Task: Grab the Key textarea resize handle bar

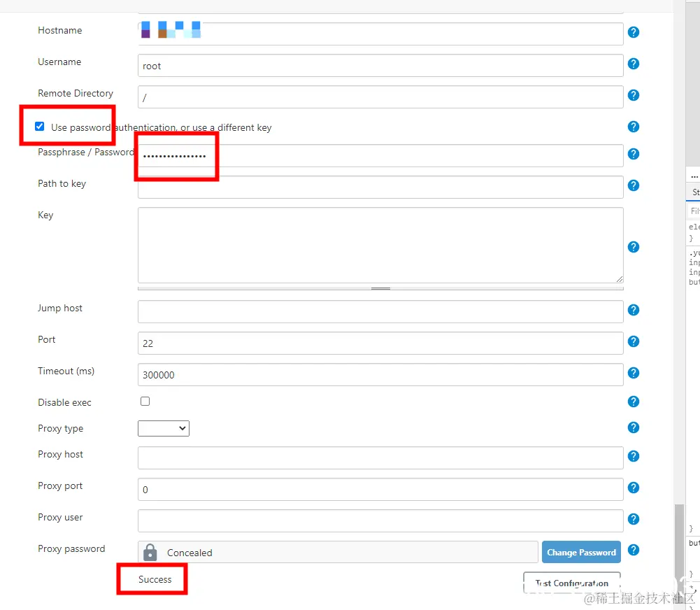Action: click(380, 288)
